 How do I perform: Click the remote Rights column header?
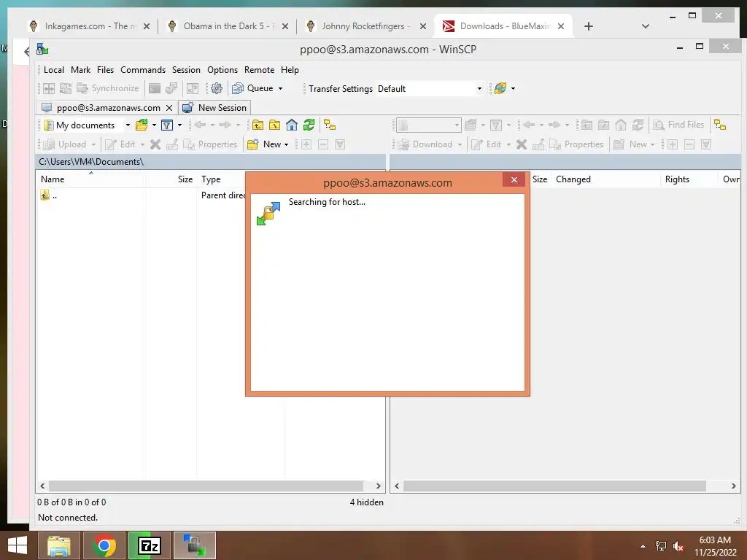click(689, 179)
